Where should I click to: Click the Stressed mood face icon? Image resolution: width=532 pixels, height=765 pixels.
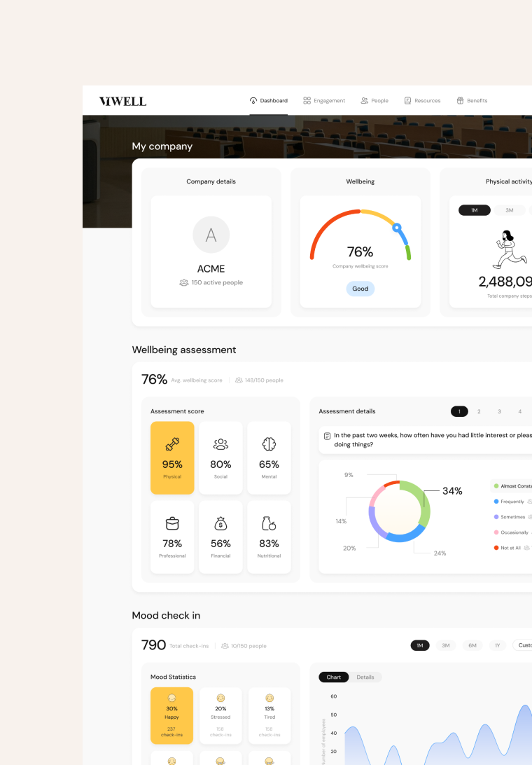(x=220, y=698)
